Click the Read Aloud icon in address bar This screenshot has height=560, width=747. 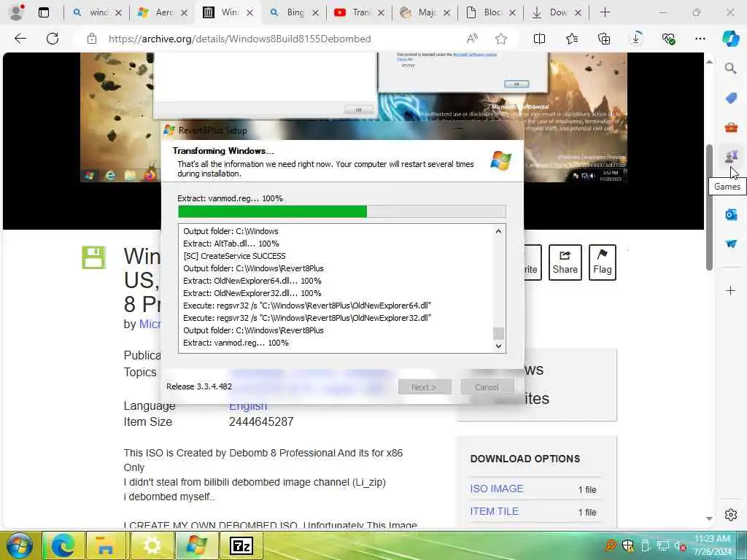tap(472, 39)
